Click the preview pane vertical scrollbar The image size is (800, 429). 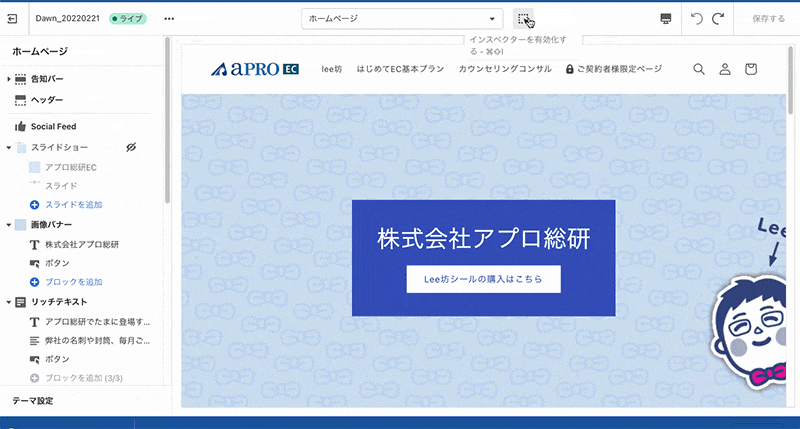[x=790, y=79]
